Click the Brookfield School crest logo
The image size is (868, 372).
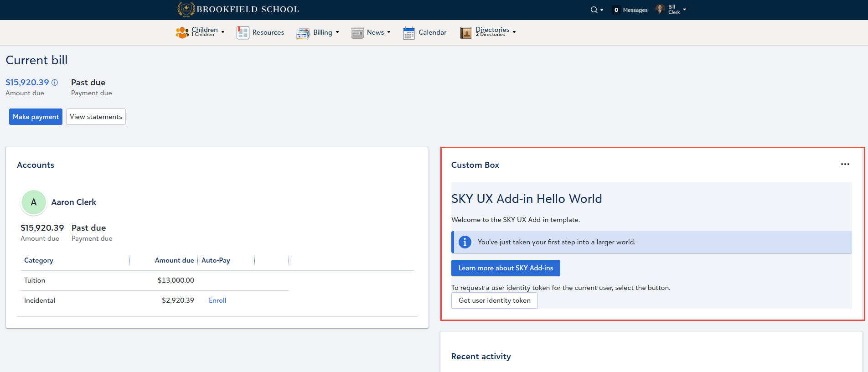186,9
